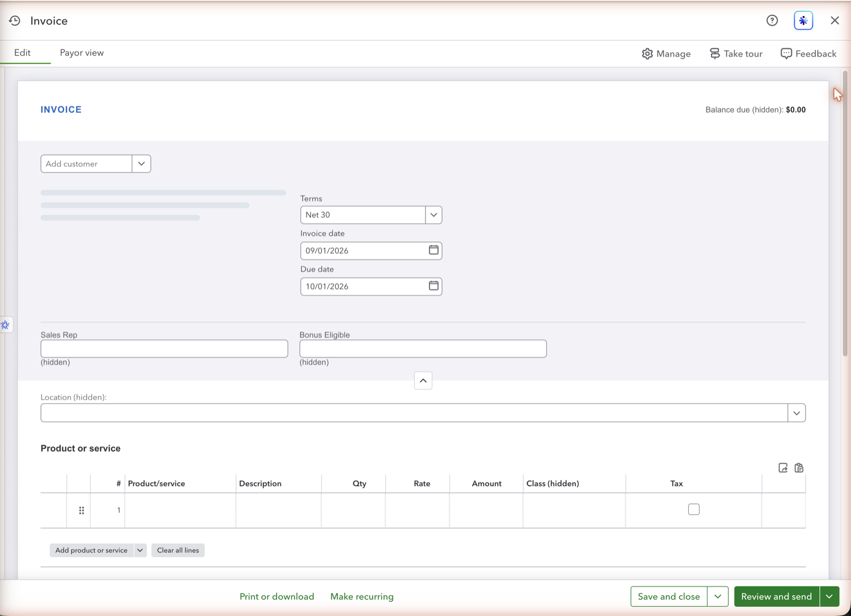Click the Net 30 Terms field
The height and width of the screenshot is (616, 851).
coord(363,215)
